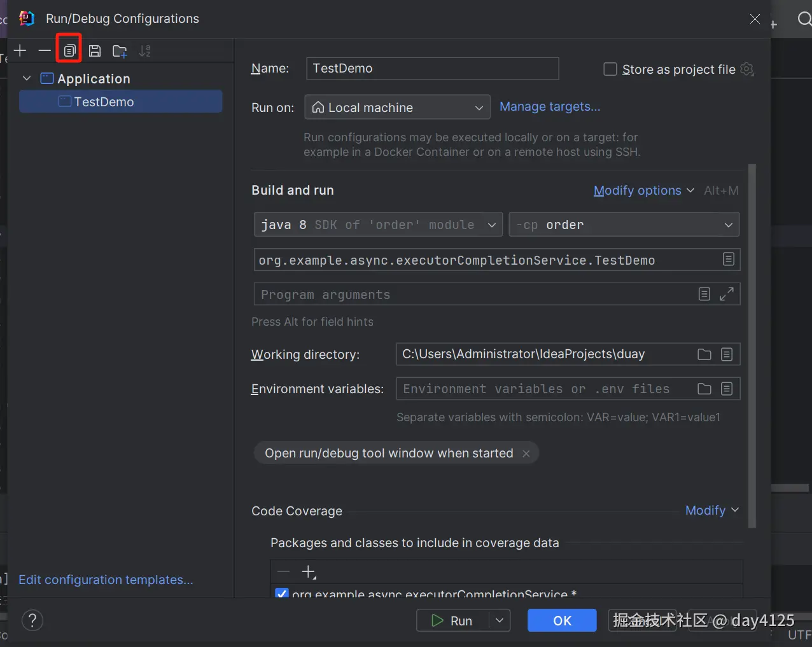
Task: Enable Store as project file checkbox
Action: (x=610, y=69)
